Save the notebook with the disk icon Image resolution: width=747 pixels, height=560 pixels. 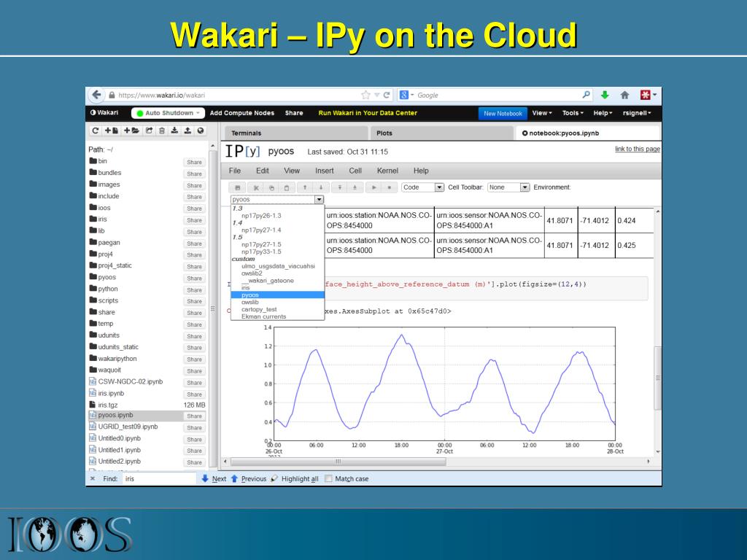point(238,187)
